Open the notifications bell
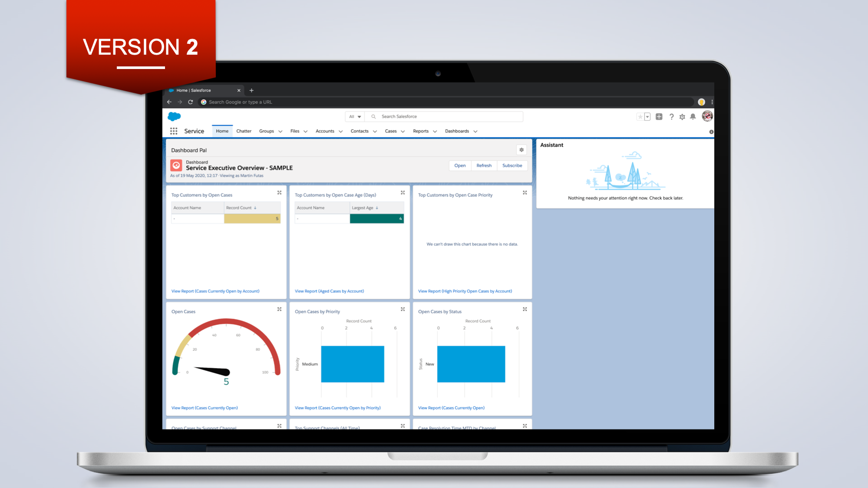This screenshot has width=868, height=488. (693, 117)
